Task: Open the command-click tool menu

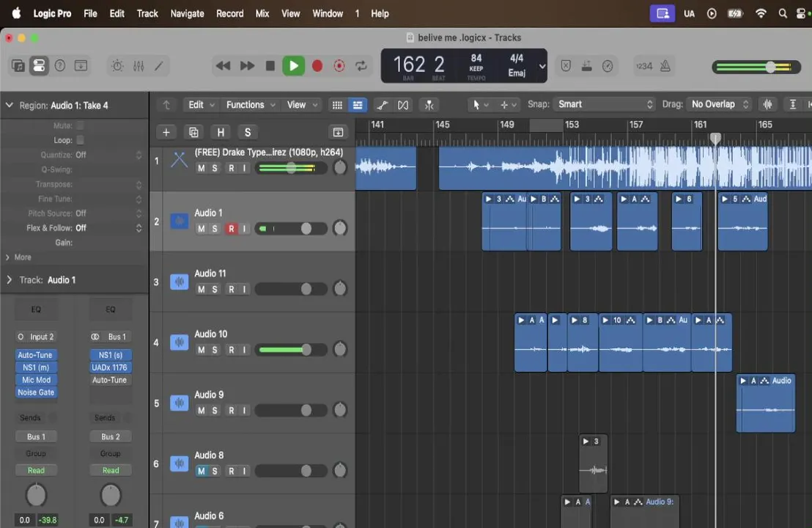Action: point(508,105)
